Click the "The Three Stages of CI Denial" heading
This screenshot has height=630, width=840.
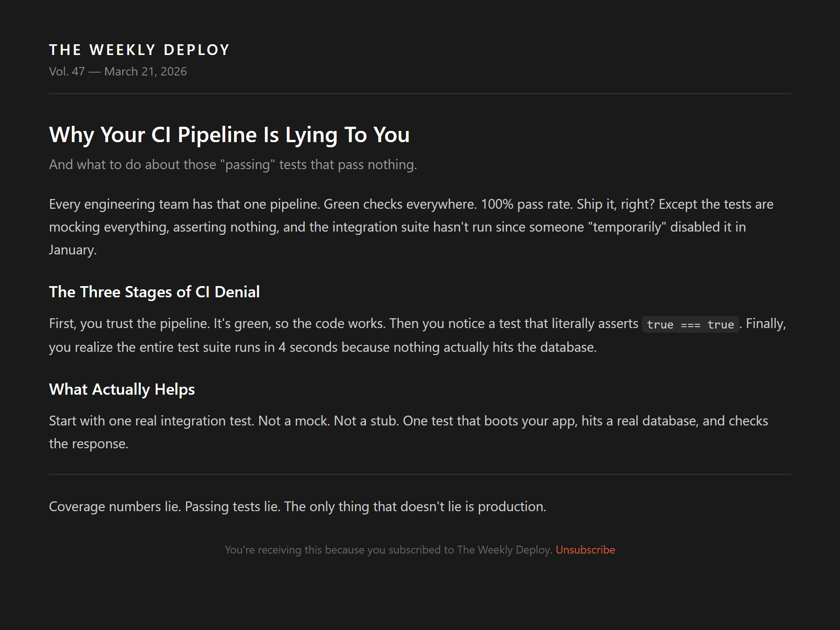(154, 292)
